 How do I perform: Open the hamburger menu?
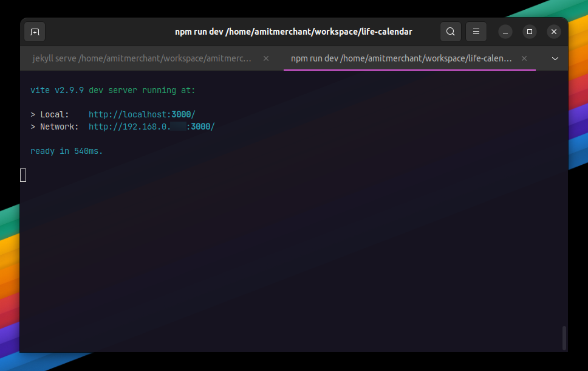point(476,32)
